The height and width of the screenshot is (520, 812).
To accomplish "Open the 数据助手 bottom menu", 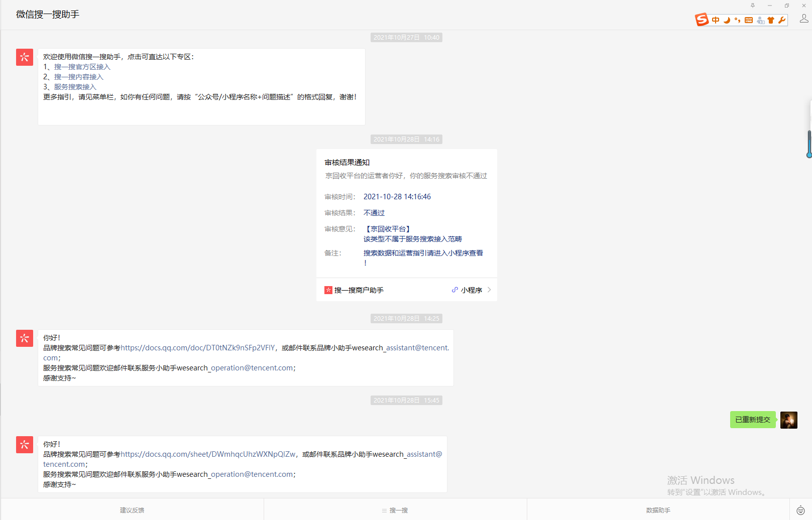I will coord(658,510).
